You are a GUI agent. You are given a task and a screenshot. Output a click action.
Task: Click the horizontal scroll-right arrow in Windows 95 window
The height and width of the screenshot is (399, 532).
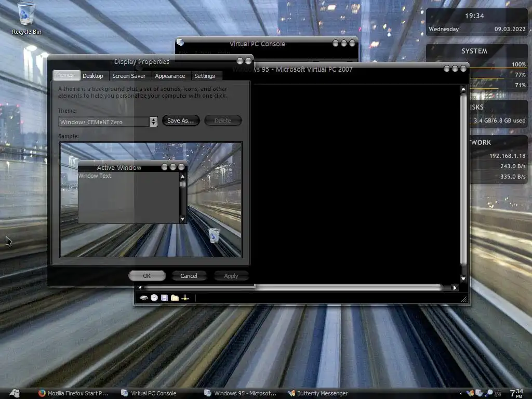(455, 288)
